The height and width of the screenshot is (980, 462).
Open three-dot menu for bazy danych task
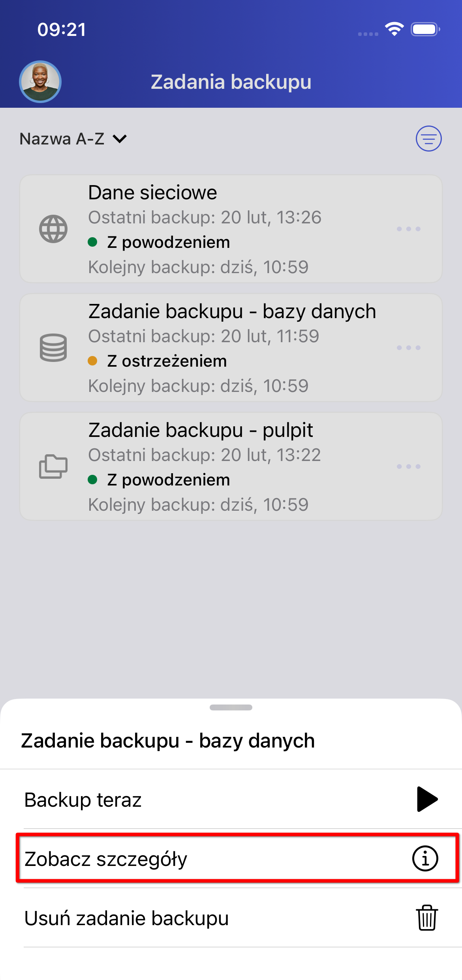click(x=409, y=348)
